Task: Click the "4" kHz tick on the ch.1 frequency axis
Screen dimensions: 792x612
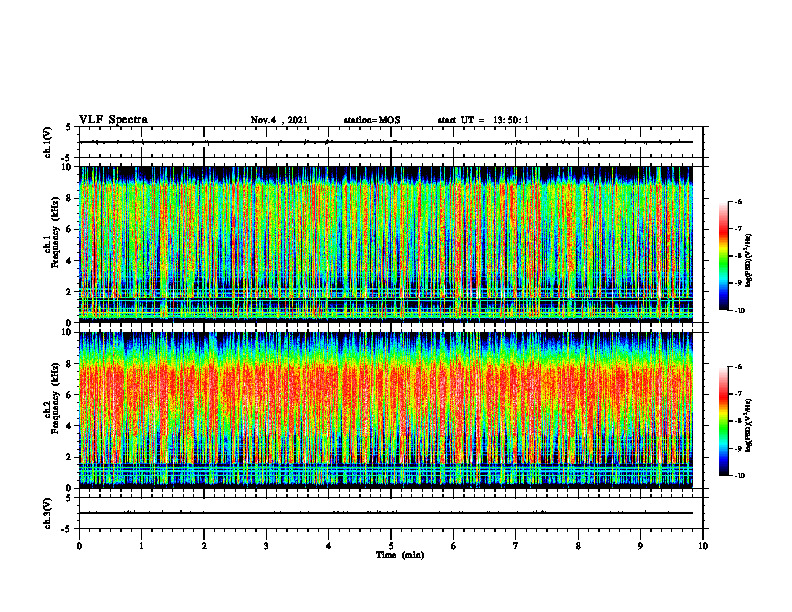Action: (69, 261)
